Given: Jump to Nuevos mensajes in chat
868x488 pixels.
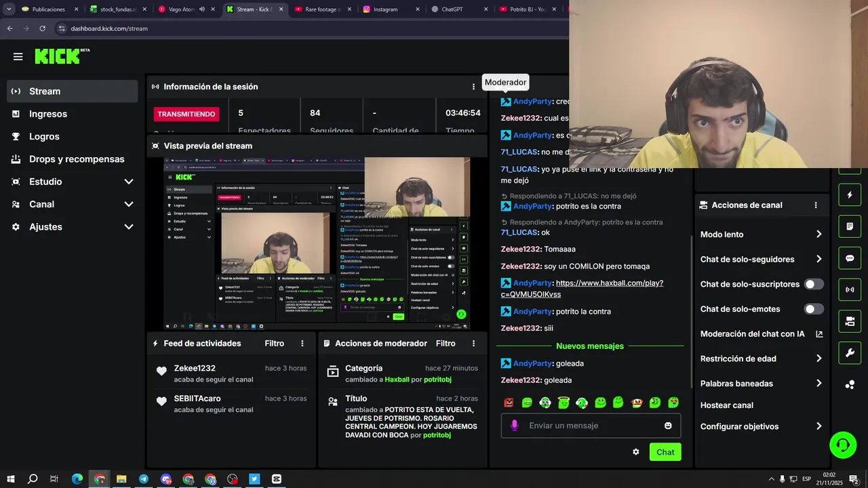Looking at the screenshot, I should coord(590,346).
